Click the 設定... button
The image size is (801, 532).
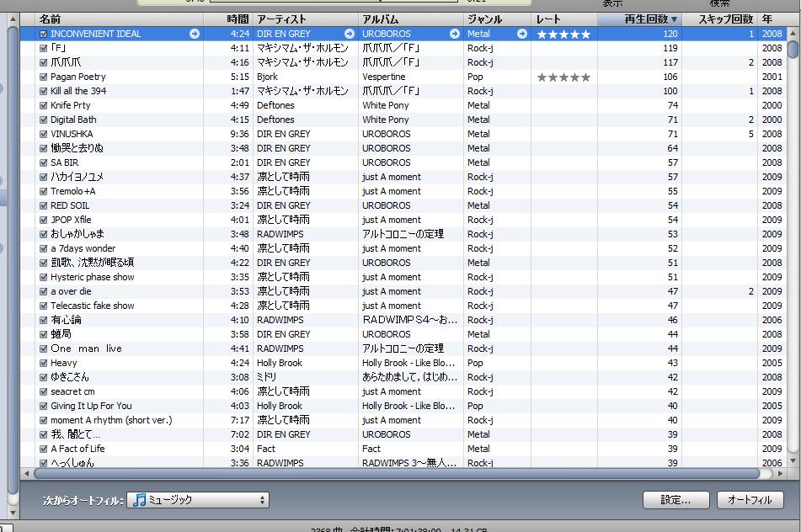(676, 500)
